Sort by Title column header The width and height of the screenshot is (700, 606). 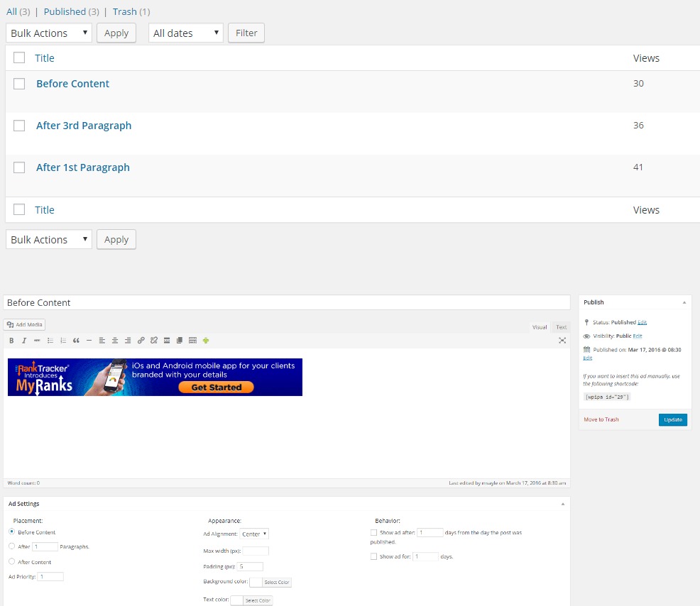click(45, 58)
